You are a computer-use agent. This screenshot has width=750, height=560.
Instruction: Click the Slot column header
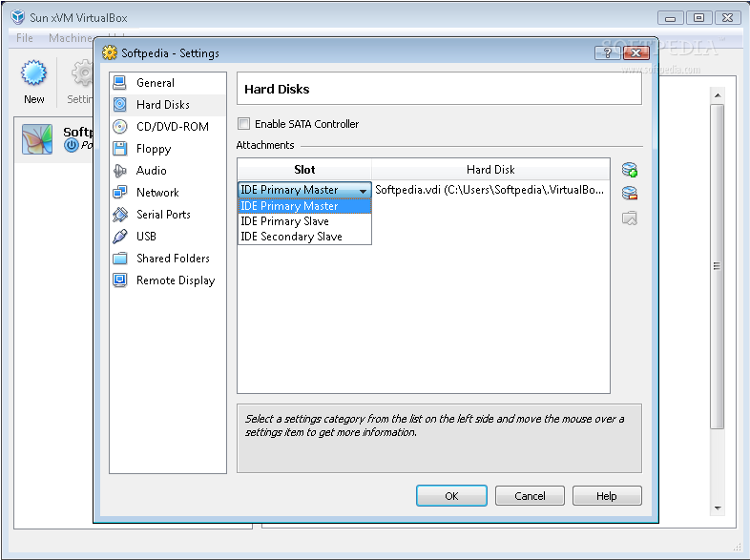pyautogui.click(x=304, y=170)
